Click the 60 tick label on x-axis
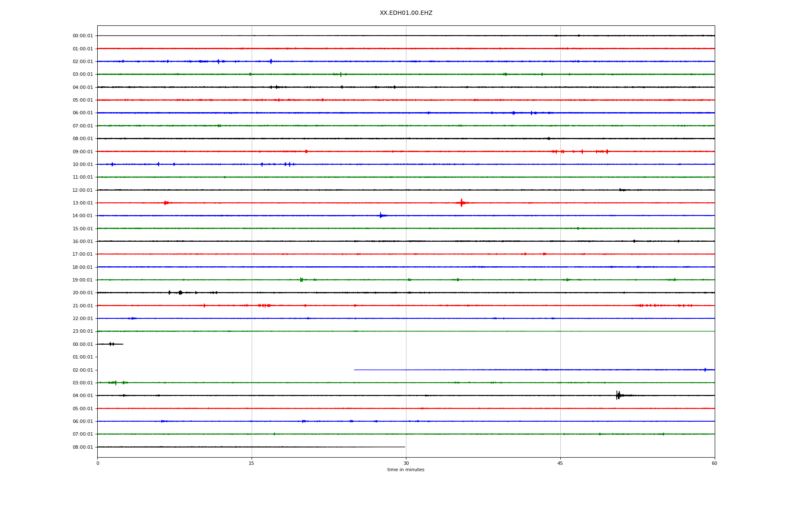The width and height of the screenshot is (812, 508). pyautogui.click(x=714, y=463)
